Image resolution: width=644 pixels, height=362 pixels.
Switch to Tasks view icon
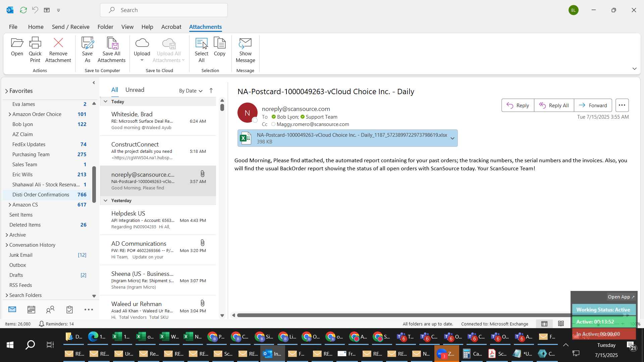[69, 309]
